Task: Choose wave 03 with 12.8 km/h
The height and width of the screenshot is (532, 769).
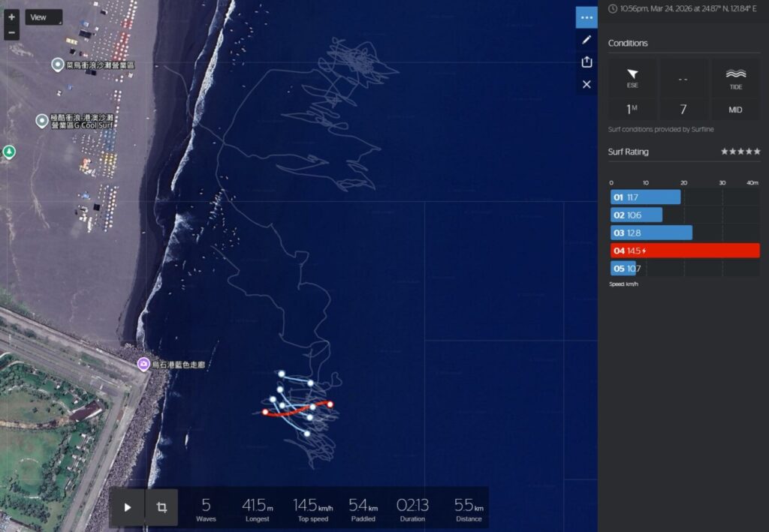Action: [651, 233]
